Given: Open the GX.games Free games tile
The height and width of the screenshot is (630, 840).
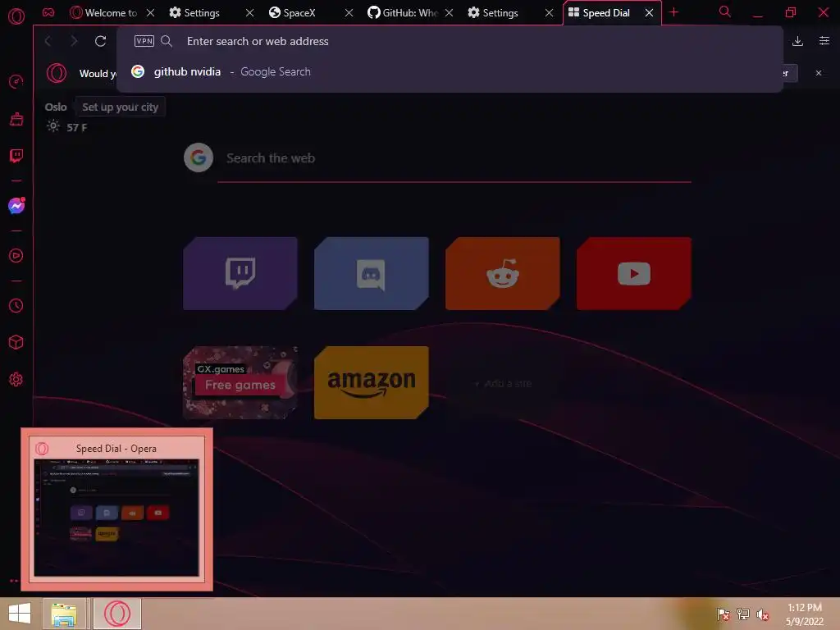Looking at the screenshot, I should [x=240, y=382].
